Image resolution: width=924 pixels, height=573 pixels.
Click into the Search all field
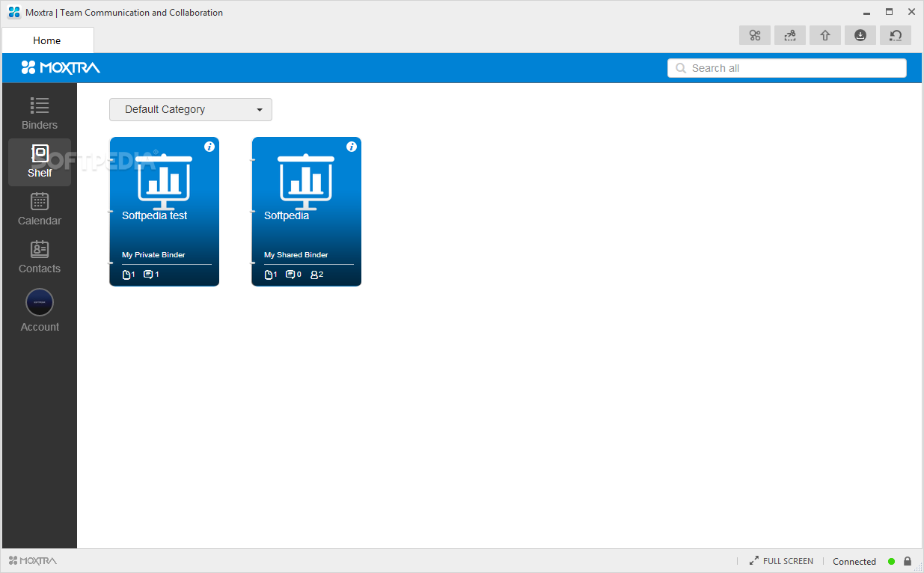pyautogui.click(x=787, y=68)
